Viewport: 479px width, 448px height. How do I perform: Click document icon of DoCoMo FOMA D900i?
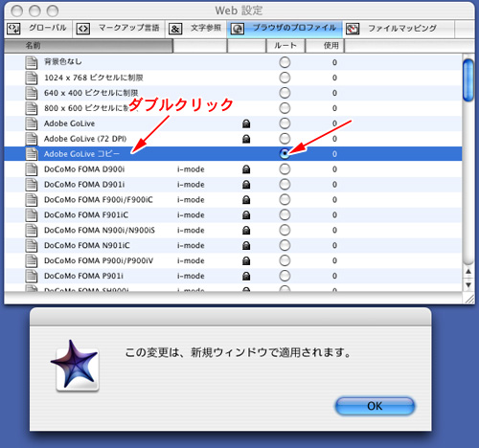tap(32, 169)
